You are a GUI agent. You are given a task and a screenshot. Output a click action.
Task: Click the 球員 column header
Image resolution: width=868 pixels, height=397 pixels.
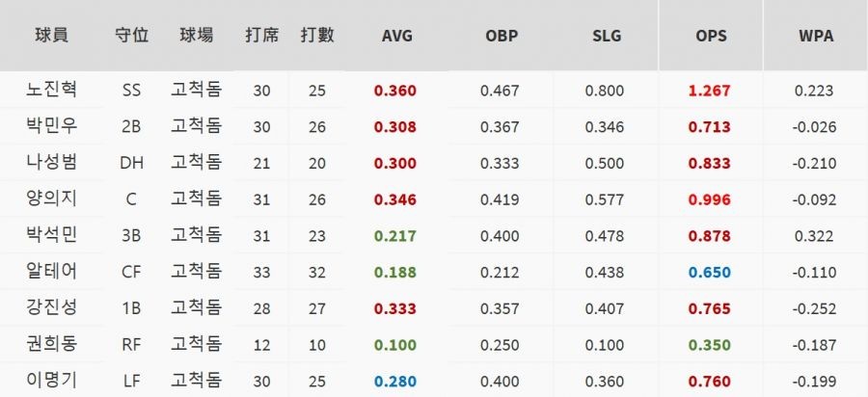50,36
